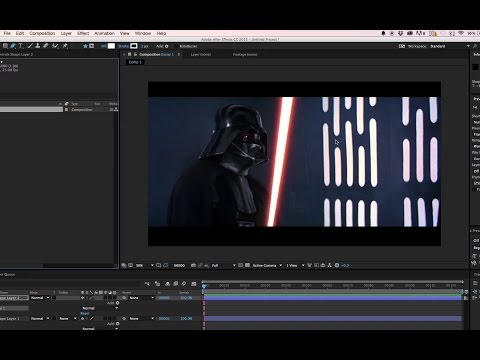This screenshot has height=360, width=480.
Task: Click the timeline button in viewer footer
Action: coord(323,265)
